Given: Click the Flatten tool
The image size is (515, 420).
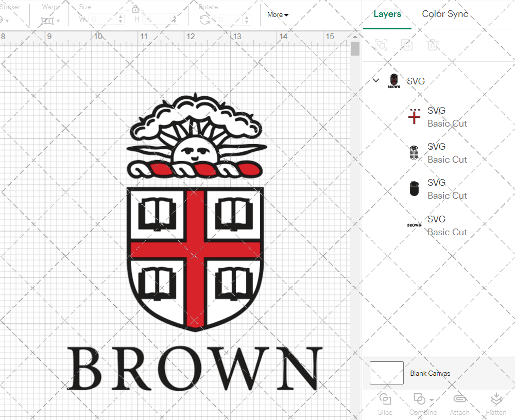Looking at the screenshot, I should (496, 402).
